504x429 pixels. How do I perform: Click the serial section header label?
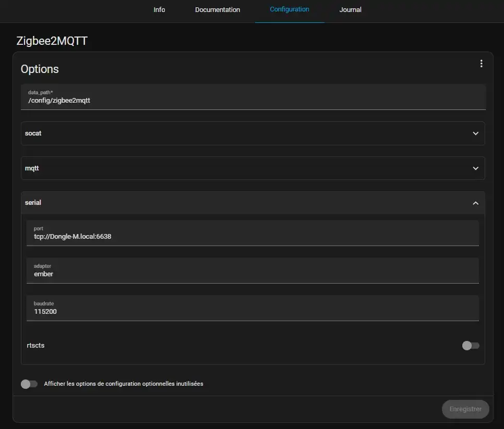click(33, 203)
